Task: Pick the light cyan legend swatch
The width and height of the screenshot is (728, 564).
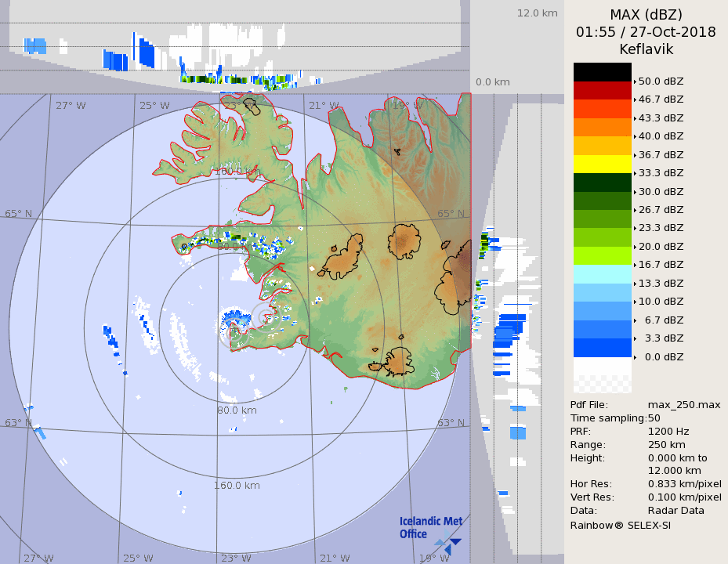Action: click(x=602, y=274)
